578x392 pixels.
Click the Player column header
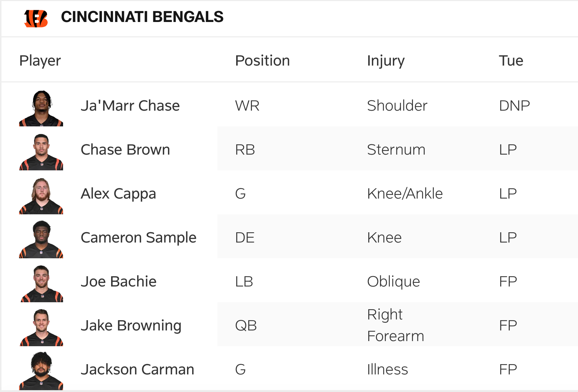(40, 61)
